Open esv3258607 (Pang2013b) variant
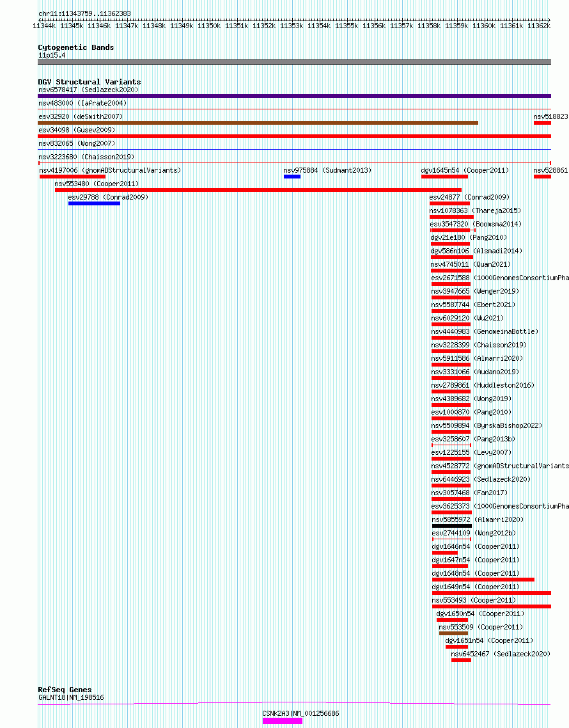The image size is (569, 728). [473, 439]
